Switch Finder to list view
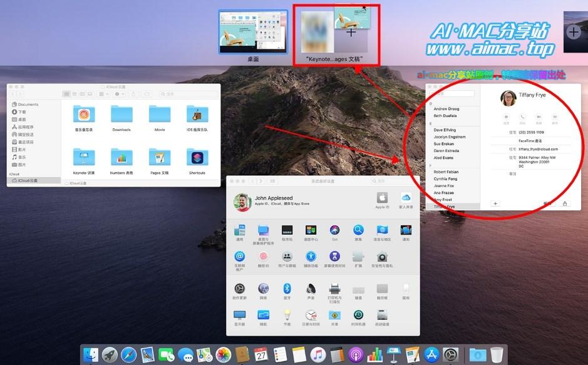588x365 pixels. 75,94
